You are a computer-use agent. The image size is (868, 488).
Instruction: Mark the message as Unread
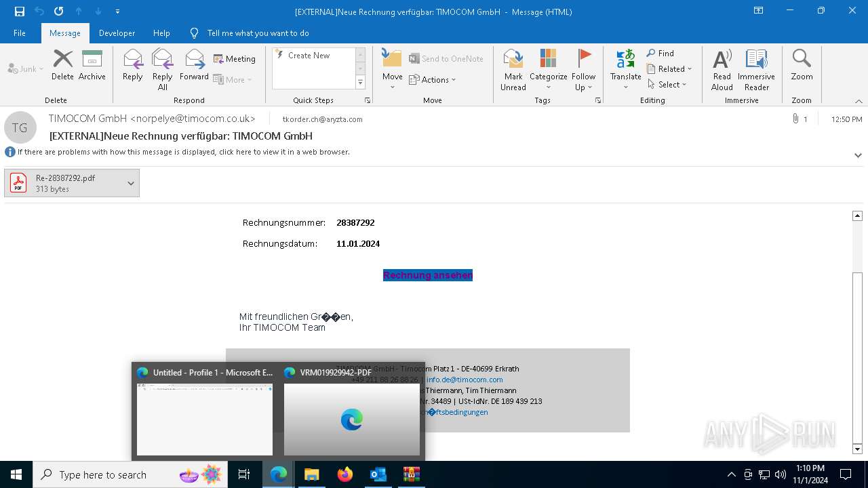[x=513, y=70]
